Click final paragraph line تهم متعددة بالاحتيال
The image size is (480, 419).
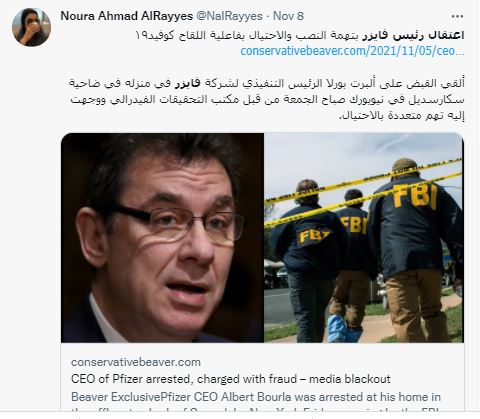point(401,115)
